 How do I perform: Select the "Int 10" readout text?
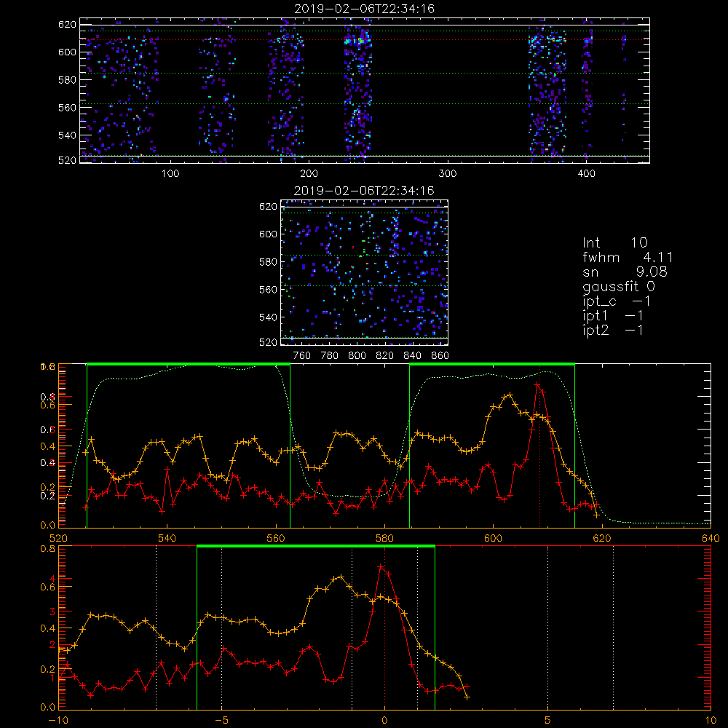[x=615, y=243]
